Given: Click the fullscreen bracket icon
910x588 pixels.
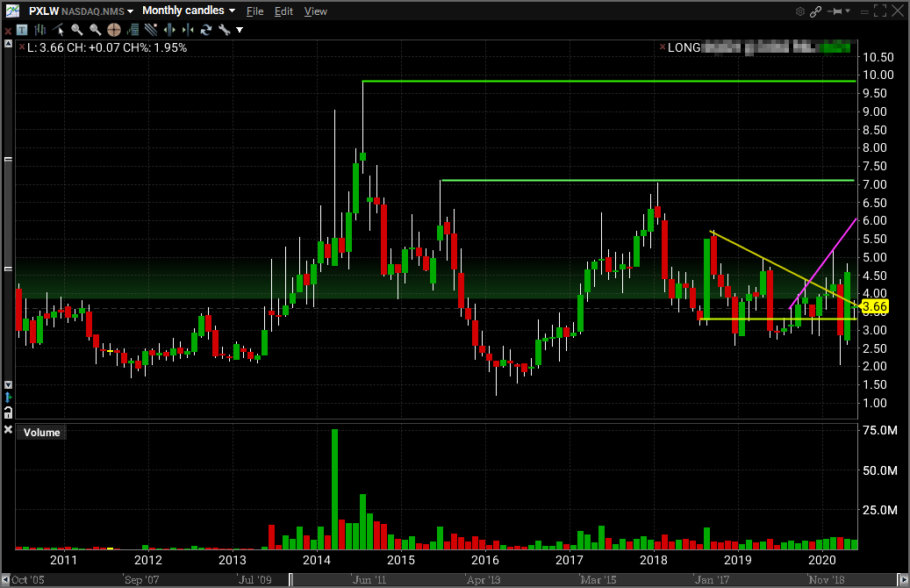Looking at the screenshot, I should [x=880, y=11].
